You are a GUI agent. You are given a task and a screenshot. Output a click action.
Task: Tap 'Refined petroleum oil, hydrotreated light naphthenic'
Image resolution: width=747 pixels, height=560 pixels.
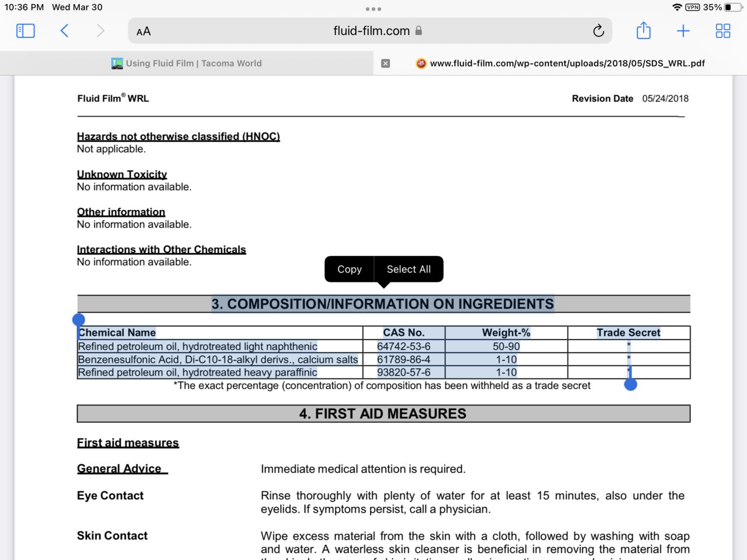coord(198,346)
